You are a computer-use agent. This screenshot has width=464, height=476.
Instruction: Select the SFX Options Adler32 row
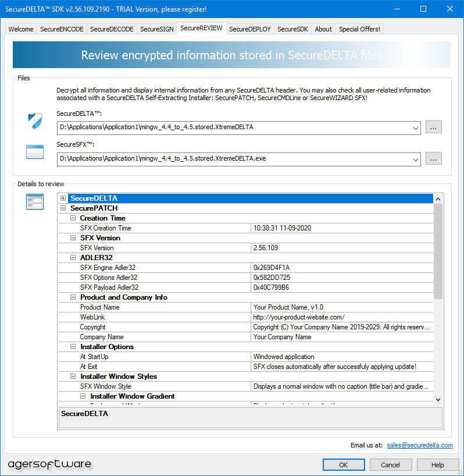click(x=245, y=278)
